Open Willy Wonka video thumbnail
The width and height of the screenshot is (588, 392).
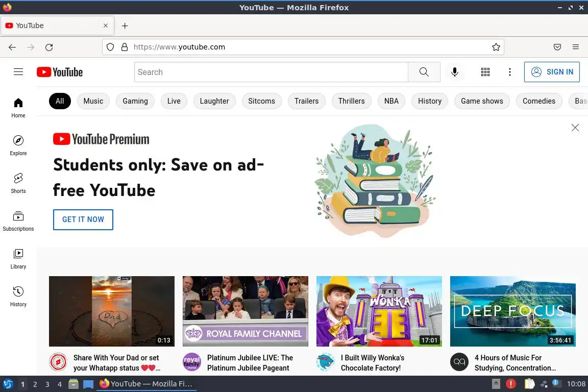click(x=379, y=311)
